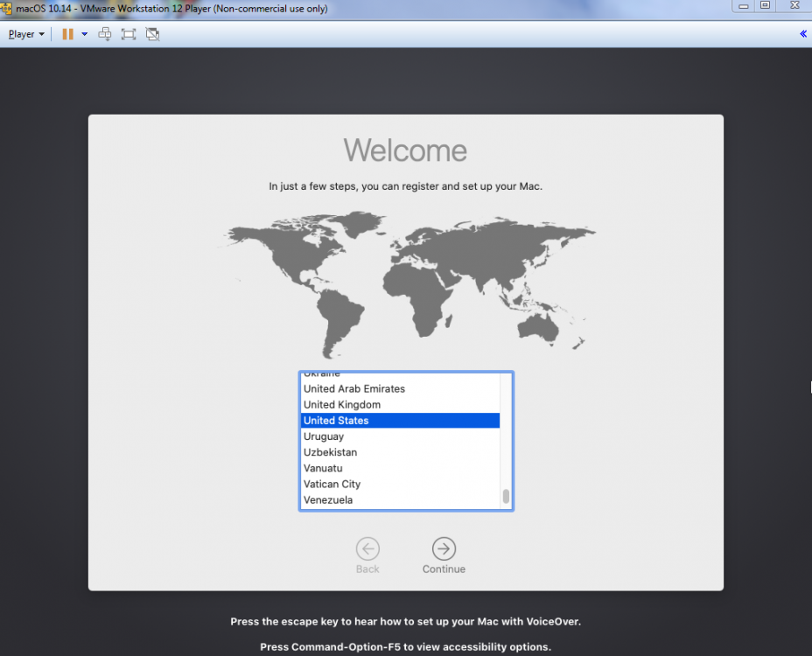Image resolution: width=812 pixels, height=656 pixels.
Task: Open the Player menu
Action: click(x=26, y=34)
